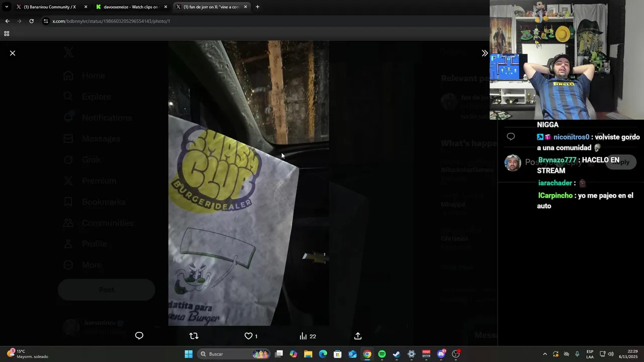Click the Chrome taskbar icon
The image size is (644, 362).
(x=367, y=354)
